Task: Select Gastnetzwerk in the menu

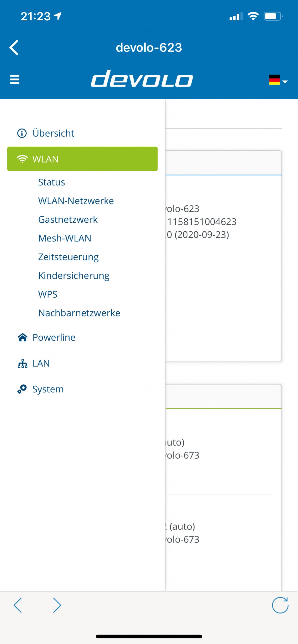Action: 68,219
